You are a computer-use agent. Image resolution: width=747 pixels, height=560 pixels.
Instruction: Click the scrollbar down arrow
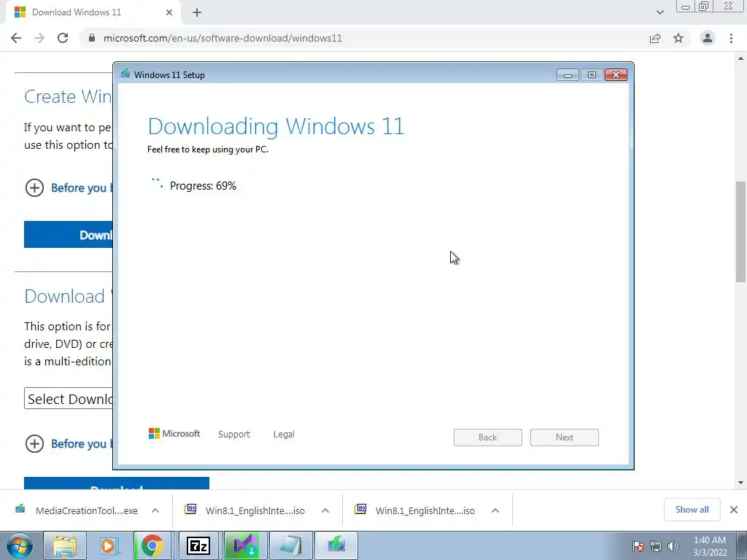[x=741, y=483]
